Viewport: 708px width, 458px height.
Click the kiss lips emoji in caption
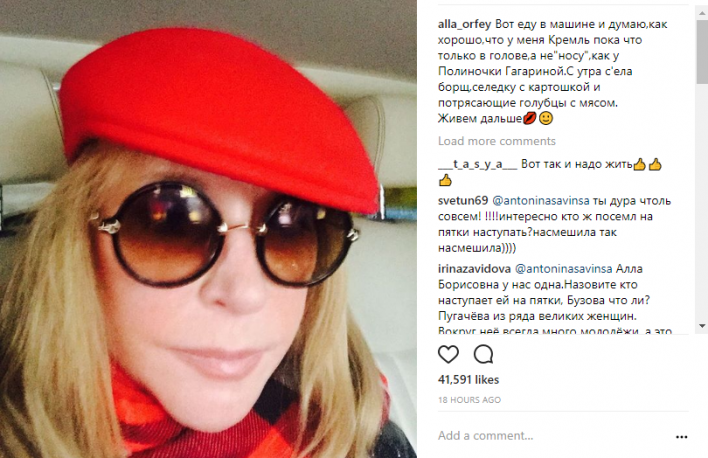529,119
